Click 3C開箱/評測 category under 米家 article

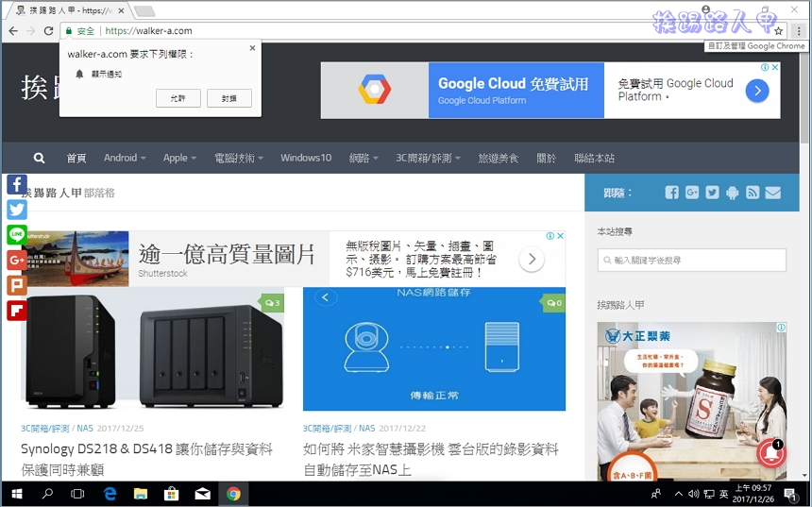click(328, 429)
